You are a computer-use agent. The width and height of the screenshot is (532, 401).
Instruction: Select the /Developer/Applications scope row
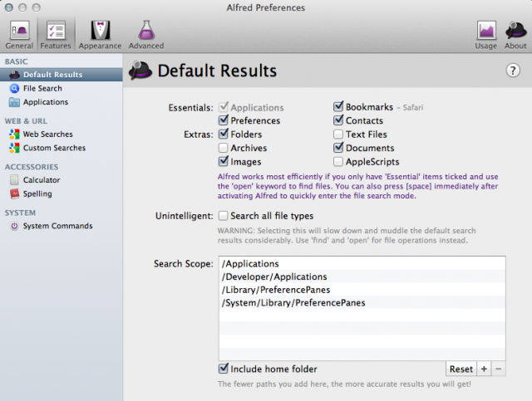(x=362, y=276)
